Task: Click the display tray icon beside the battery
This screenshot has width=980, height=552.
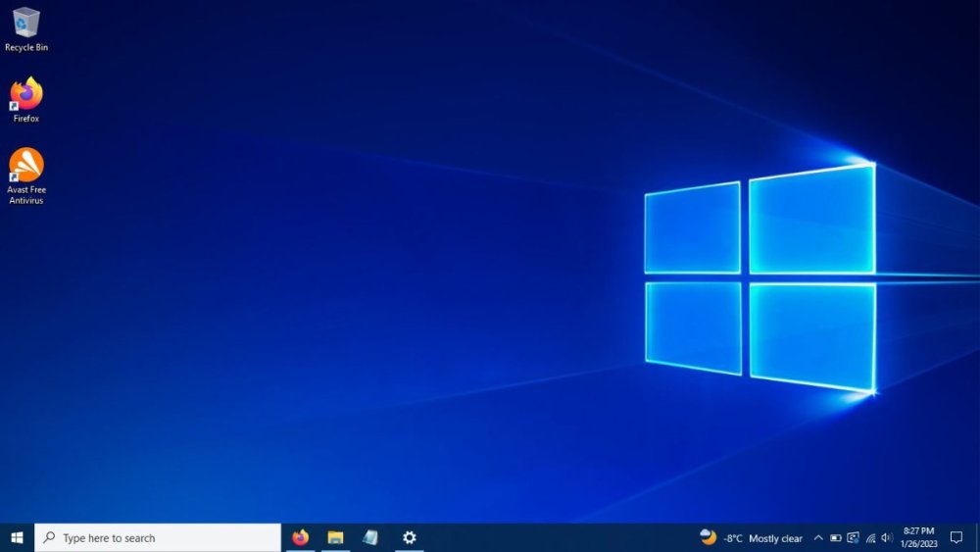Action: pos(853,538)
